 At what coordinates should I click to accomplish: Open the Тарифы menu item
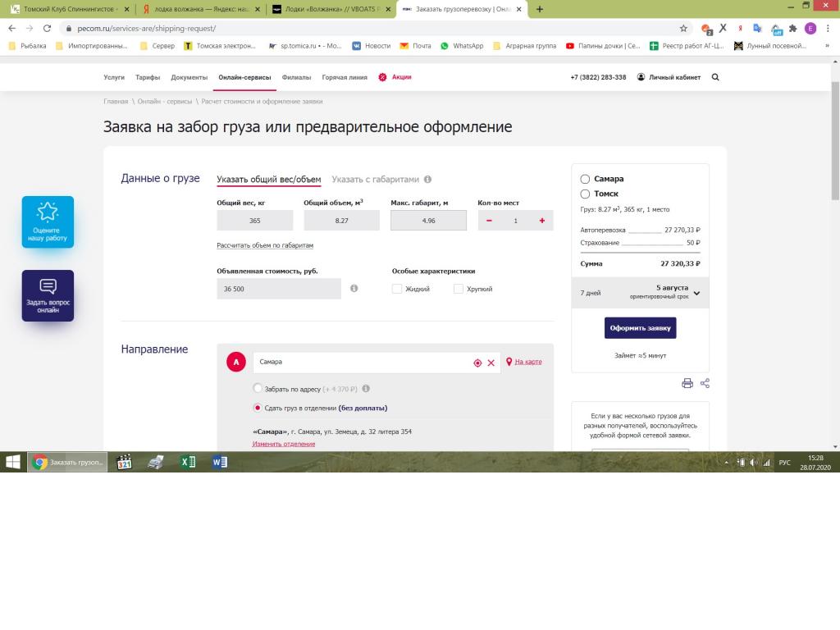pyautogui.click(x=148, y=77)
